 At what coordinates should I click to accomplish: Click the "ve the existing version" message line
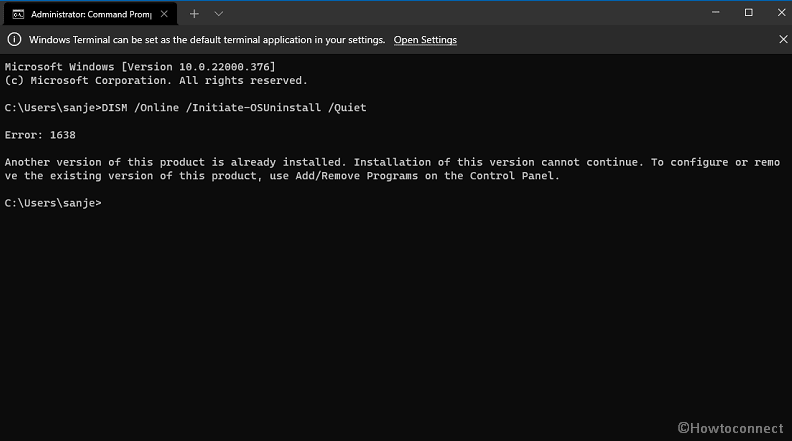[282, 176]
